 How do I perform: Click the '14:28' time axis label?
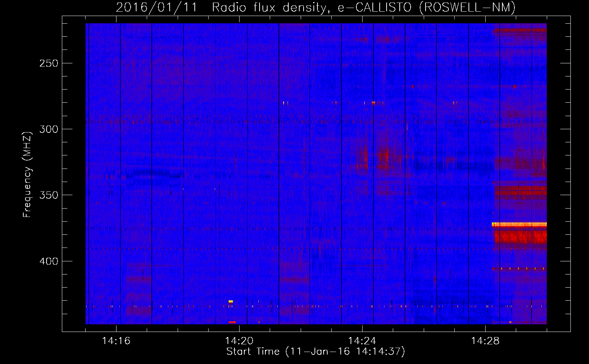pos(485,341)
